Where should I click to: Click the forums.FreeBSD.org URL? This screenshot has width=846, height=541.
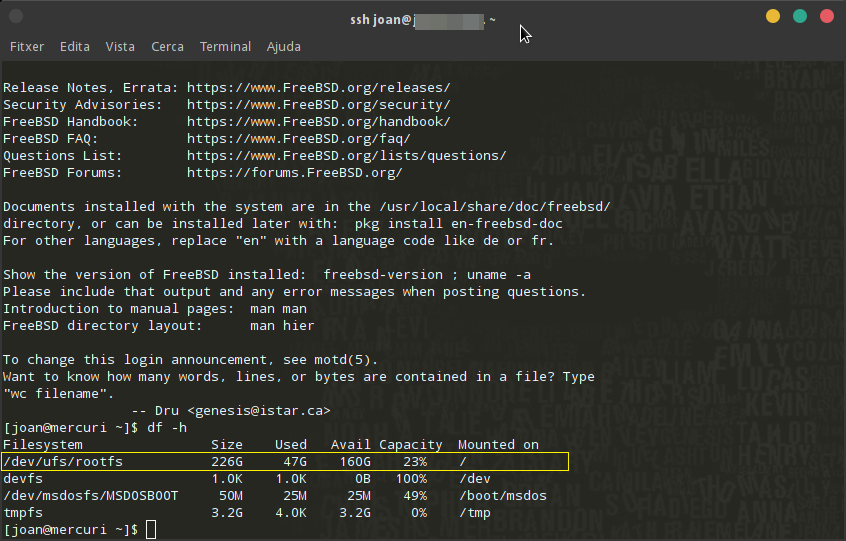295,173
